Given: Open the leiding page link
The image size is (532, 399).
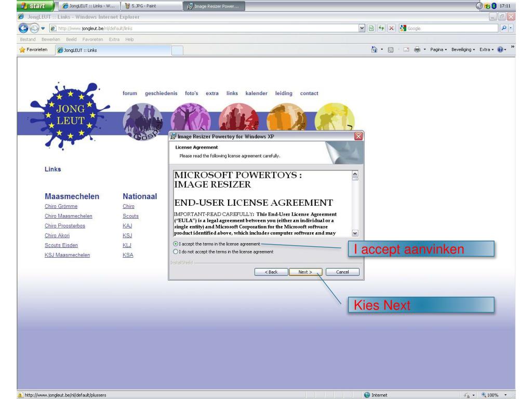Looking at the screenshot, I should click(284, 94).
